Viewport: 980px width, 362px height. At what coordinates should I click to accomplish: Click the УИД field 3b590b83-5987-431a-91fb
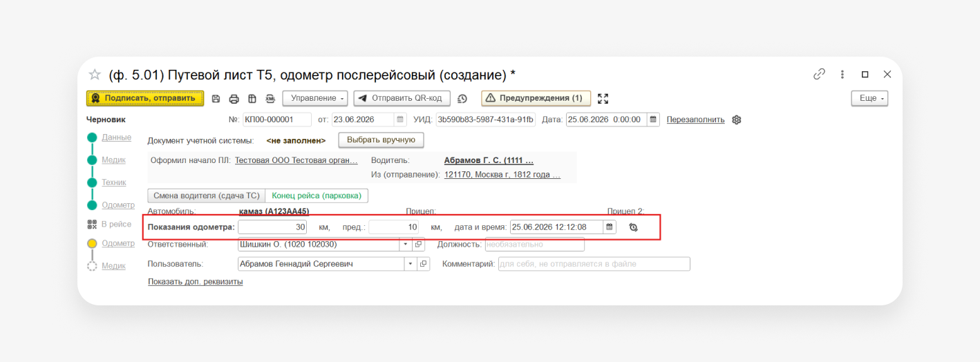[486, 120]
